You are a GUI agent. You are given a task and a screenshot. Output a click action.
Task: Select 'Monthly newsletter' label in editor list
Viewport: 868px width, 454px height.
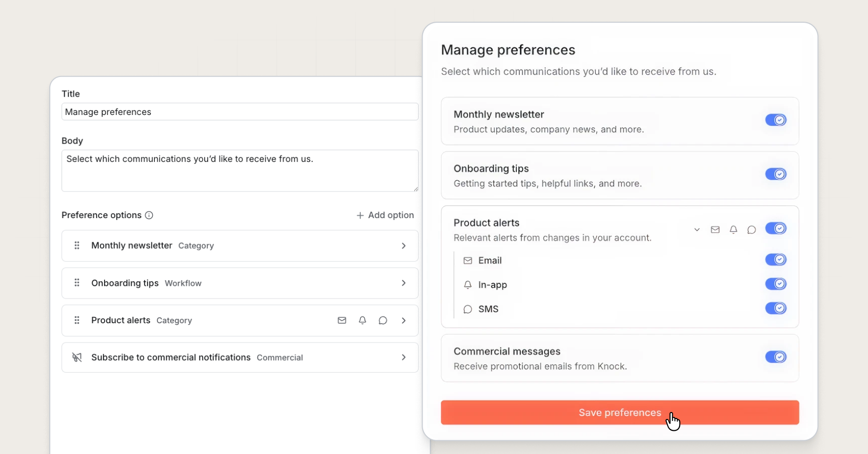pyautogui.click(x=132, y=245)
